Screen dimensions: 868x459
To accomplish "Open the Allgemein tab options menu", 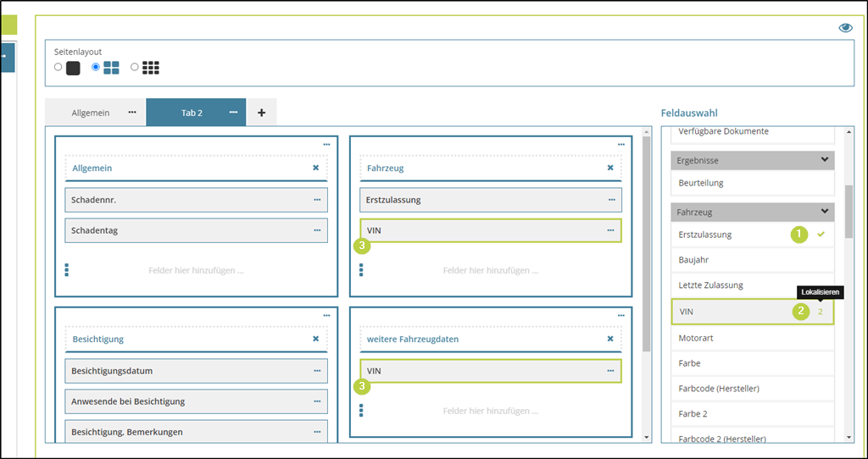I will (x=132, y=112).
